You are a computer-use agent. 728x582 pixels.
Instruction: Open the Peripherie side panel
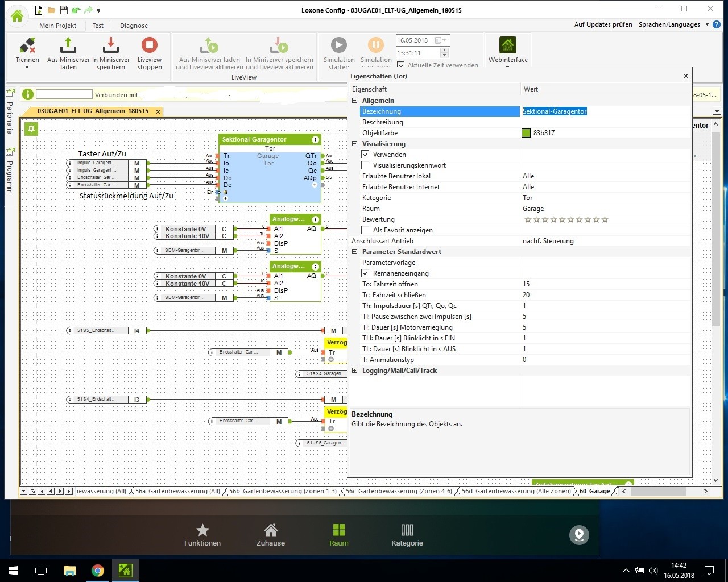(10, 111)
